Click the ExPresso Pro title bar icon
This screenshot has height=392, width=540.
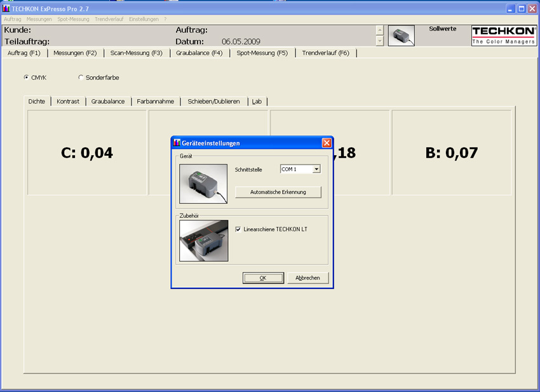pos(6,9)
